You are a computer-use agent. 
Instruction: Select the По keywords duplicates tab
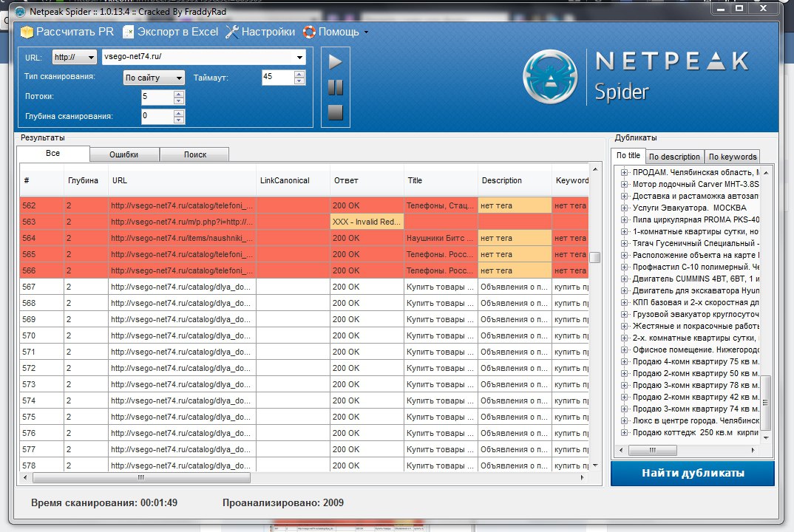coord(733,157)
